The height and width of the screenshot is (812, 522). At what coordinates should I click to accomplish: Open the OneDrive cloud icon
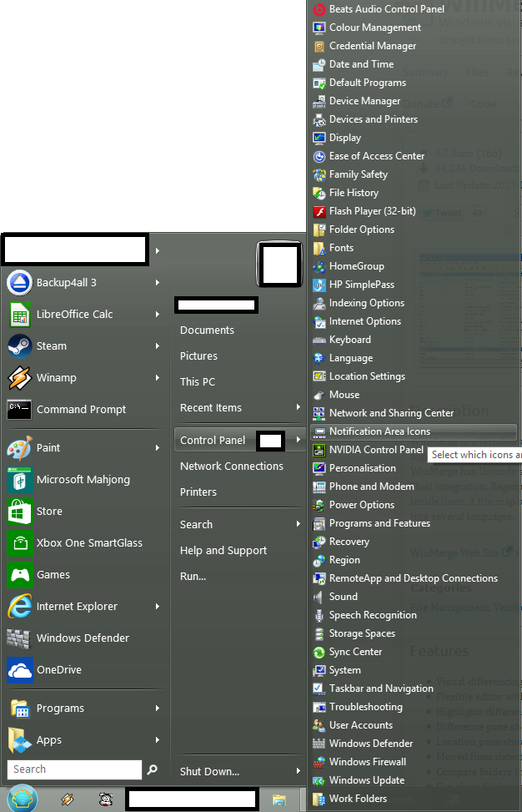[x=20, y=670]
